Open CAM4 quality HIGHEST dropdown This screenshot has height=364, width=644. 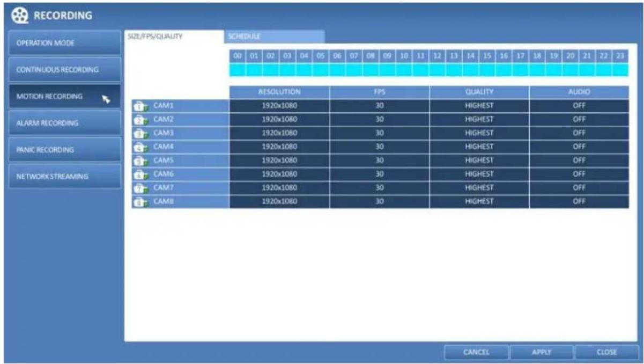(x=479, y=147)
